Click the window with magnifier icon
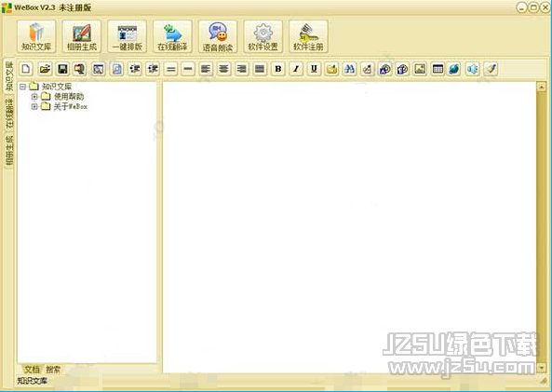Image resolution: width=552 pixels, height=392 pixels. coord(99,69)
